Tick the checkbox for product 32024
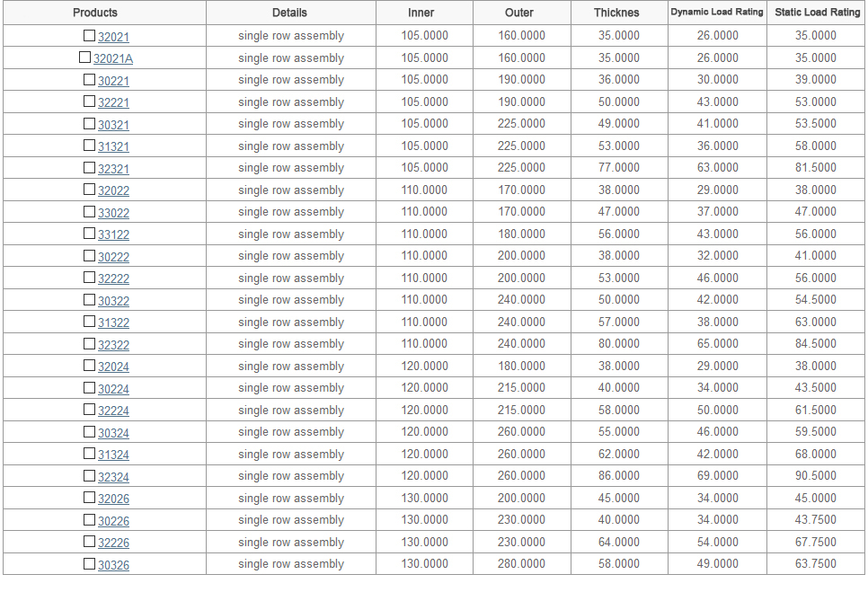This screenshot has width=868, height=592. coord(89,366)
